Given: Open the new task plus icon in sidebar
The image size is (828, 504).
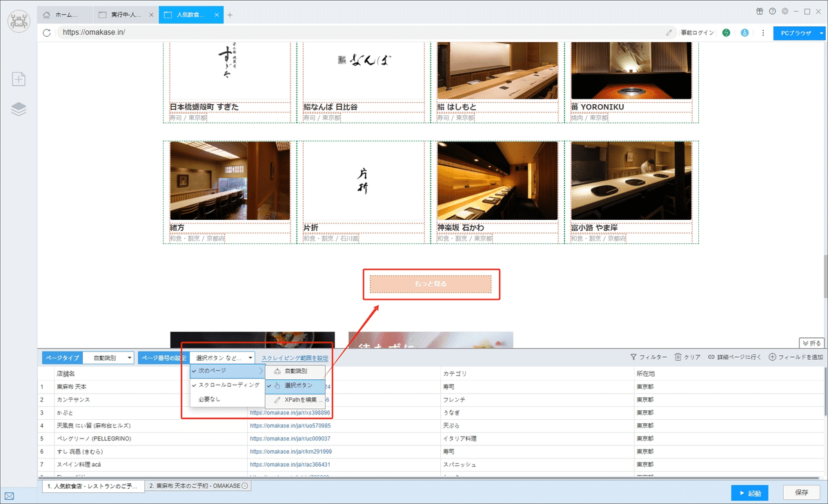Looking at the screenshot, I should (19, 79).
